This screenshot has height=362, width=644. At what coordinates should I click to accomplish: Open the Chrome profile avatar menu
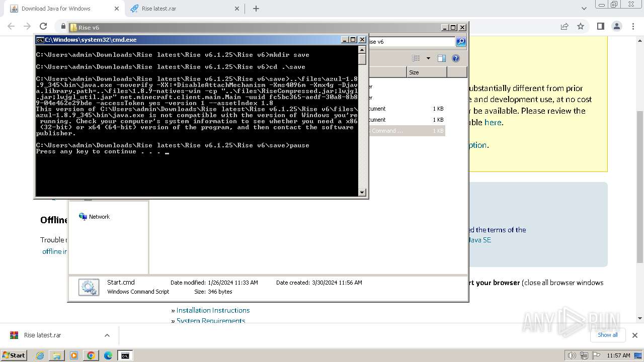(x=616, y=26)
